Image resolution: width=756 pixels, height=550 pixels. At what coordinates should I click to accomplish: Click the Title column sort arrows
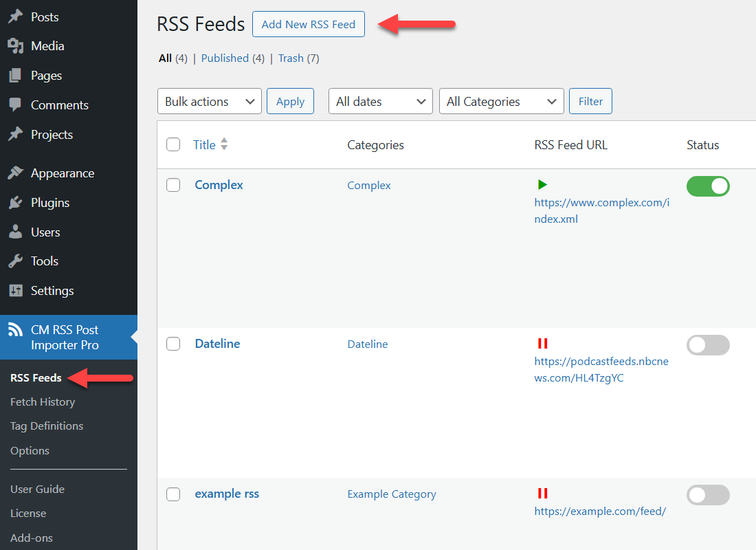pyautogui.click(x=224, y=144)
